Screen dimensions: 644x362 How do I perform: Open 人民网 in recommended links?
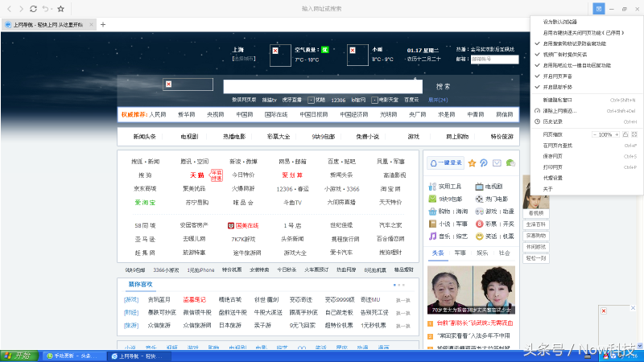158,114
